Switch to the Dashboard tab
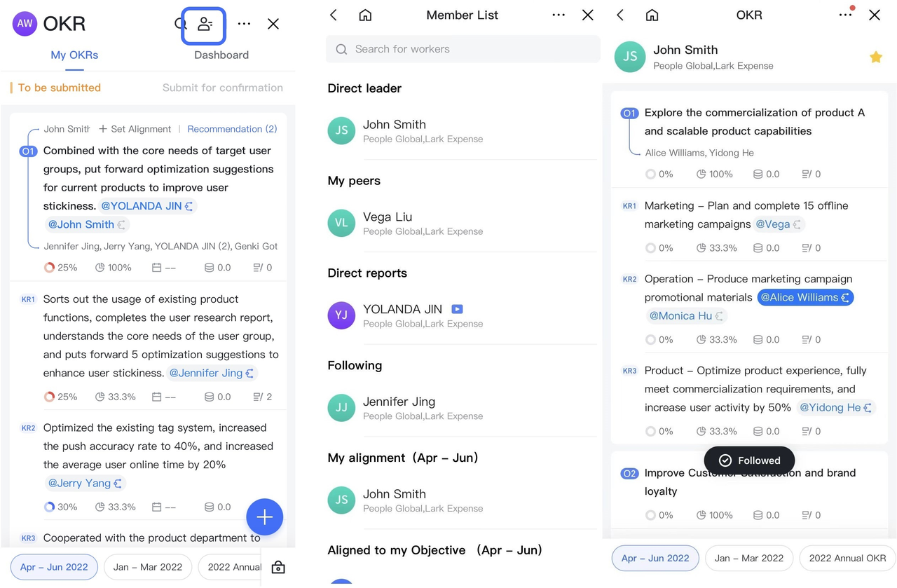 tap(221, 55)
